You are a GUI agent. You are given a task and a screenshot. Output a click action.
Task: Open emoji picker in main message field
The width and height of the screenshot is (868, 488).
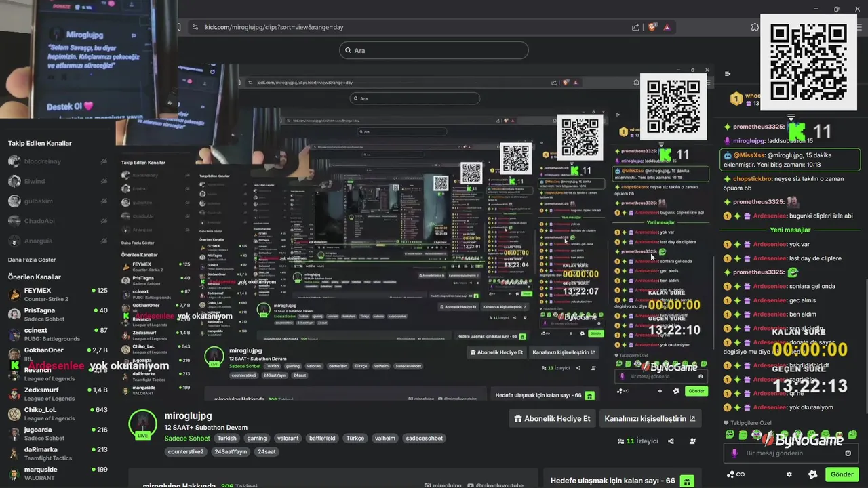click(x=848, y=453)
